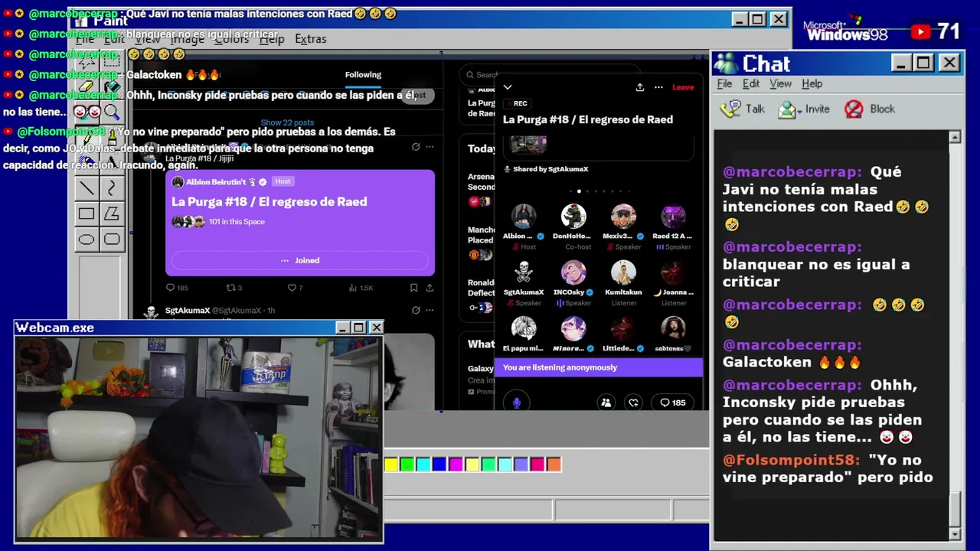Click Albion Beirutin't host name on Space card
980x551 pixels.
coord(216,182)
